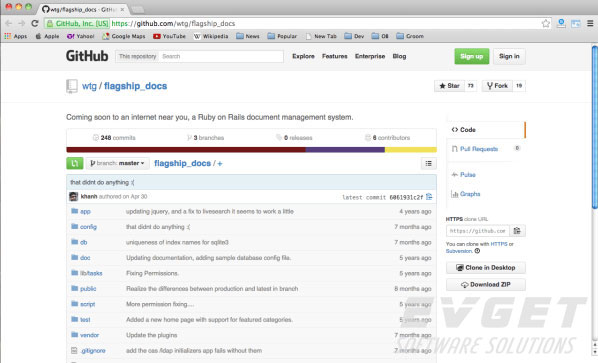The height and width of the screenshot is (363, 598).
Task: Open the Pull Requests tab
Action: point(479,149)
